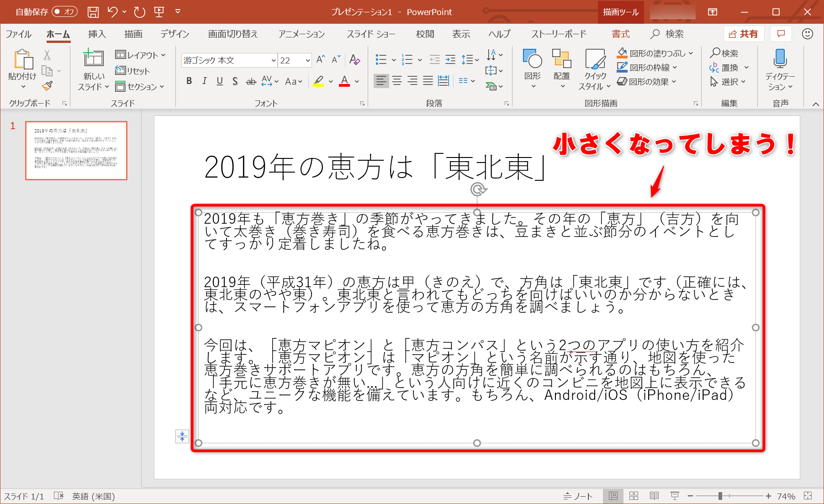Clear all formatting icon
The width and height of the screenshot is (824, 504).
point(354,59)
